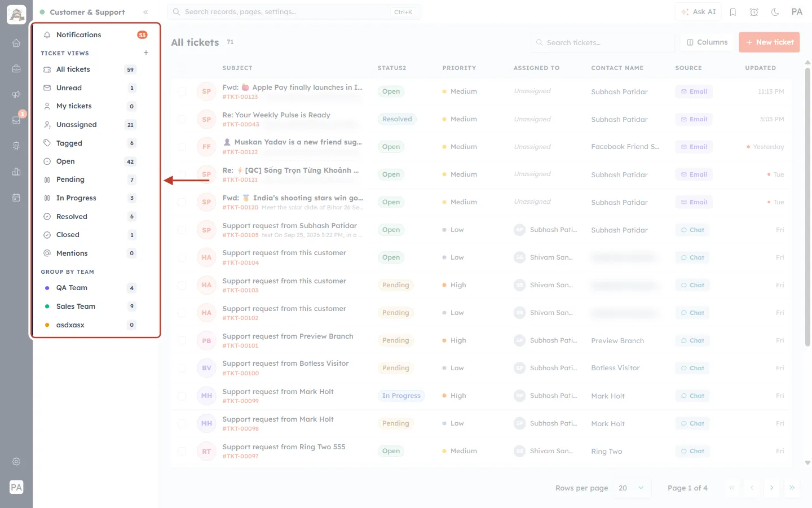
Task: Open the Notifications item
Action: coord(96,35)
